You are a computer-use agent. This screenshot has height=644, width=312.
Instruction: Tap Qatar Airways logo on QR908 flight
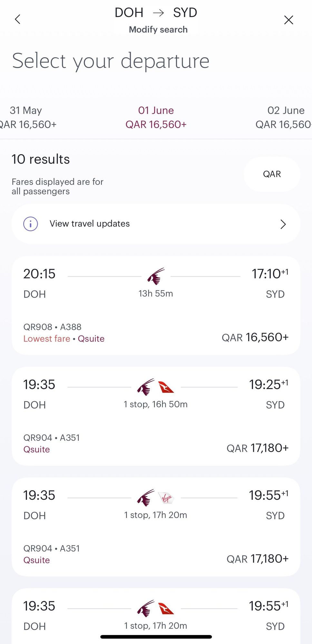156,276
